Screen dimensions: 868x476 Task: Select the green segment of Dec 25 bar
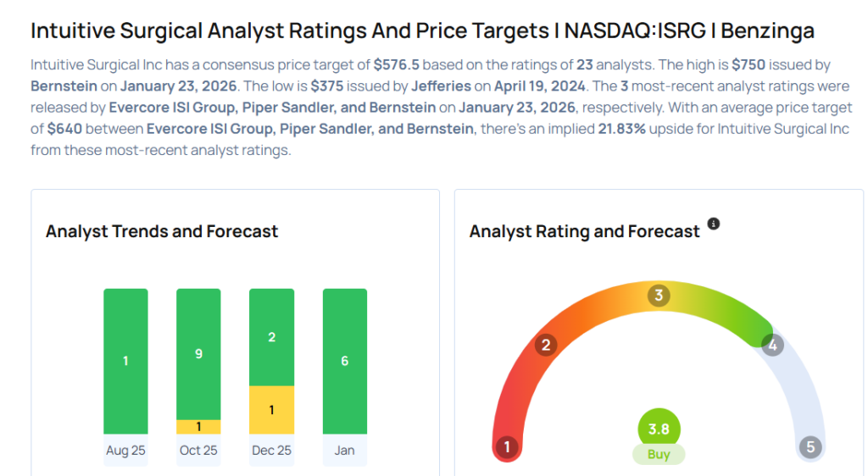[271, 337]
